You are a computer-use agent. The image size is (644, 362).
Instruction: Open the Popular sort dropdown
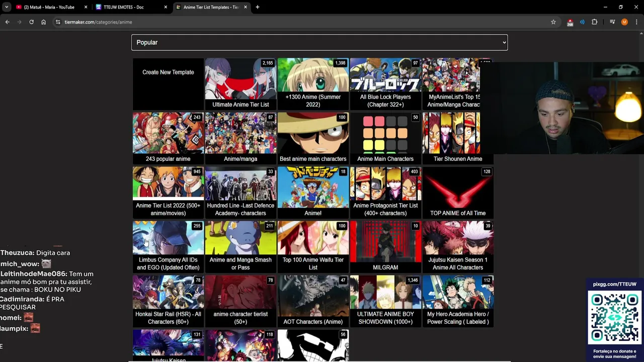pyautogui.click(x=319, y=42)
